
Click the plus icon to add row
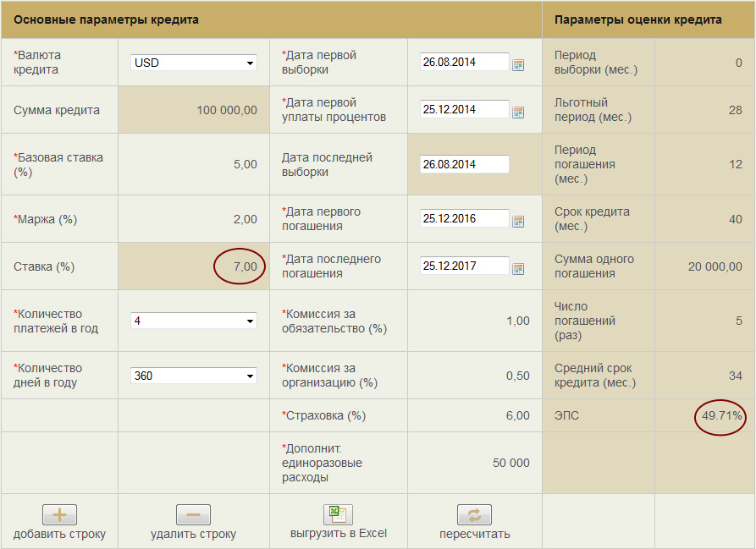pos(59,515)
